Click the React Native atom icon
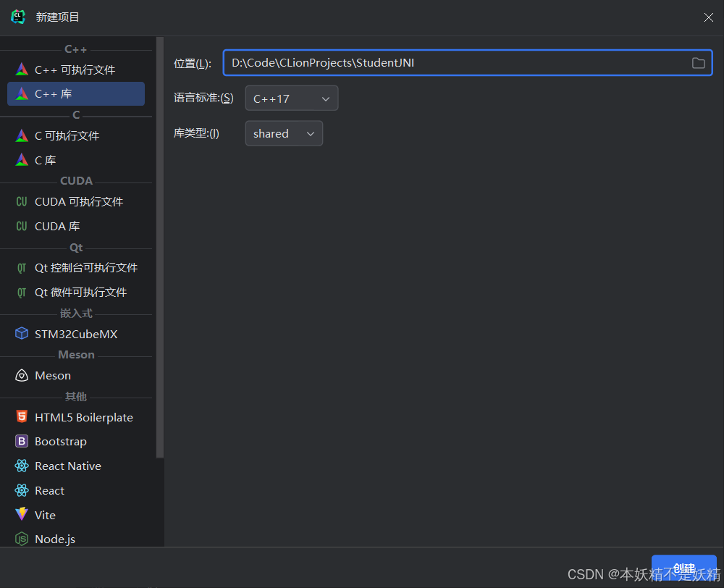 (22, 466)
